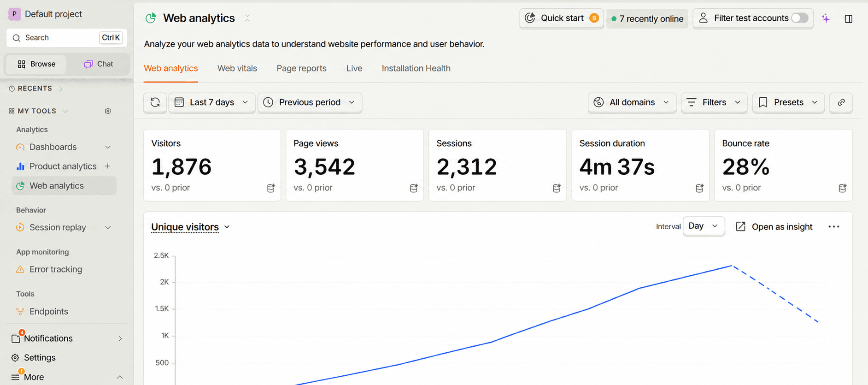Toggle Filter test accounts switch
868x385 pixels.
click(800, 18)
